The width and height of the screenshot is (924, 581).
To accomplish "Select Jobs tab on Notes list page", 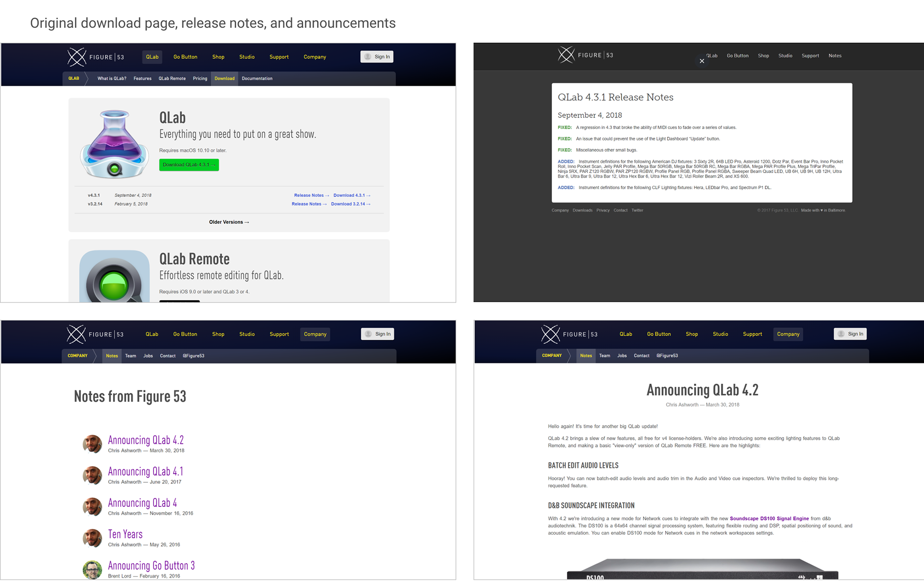I will point(148,356).
